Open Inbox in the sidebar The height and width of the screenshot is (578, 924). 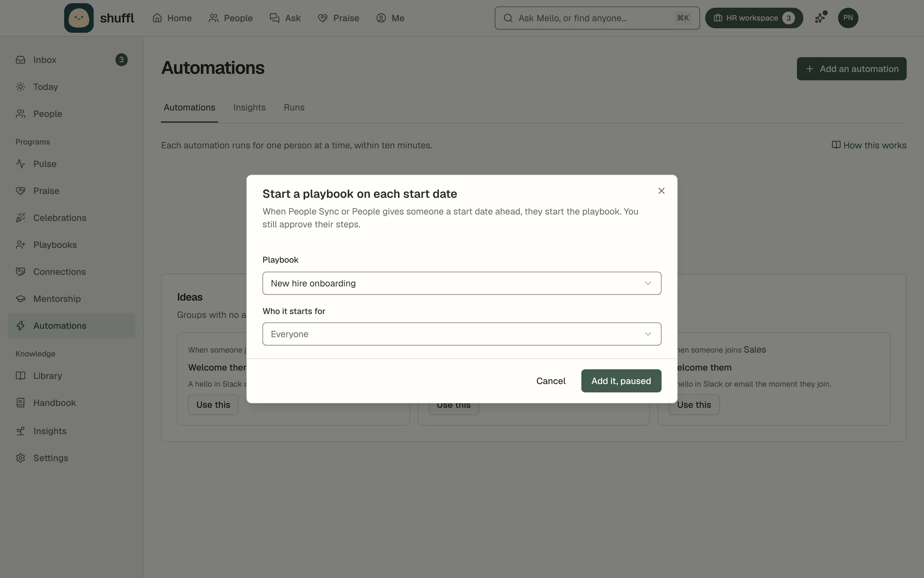click(72, 60)
